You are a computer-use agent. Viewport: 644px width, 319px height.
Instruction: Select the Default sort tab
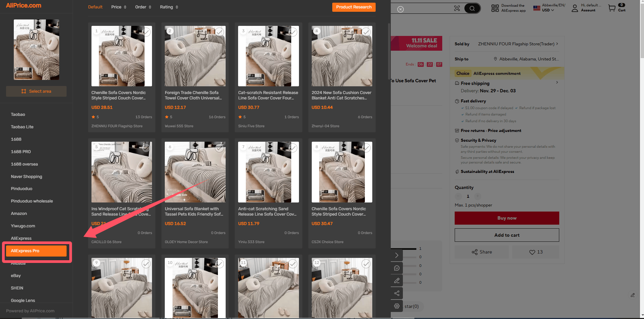95,7
